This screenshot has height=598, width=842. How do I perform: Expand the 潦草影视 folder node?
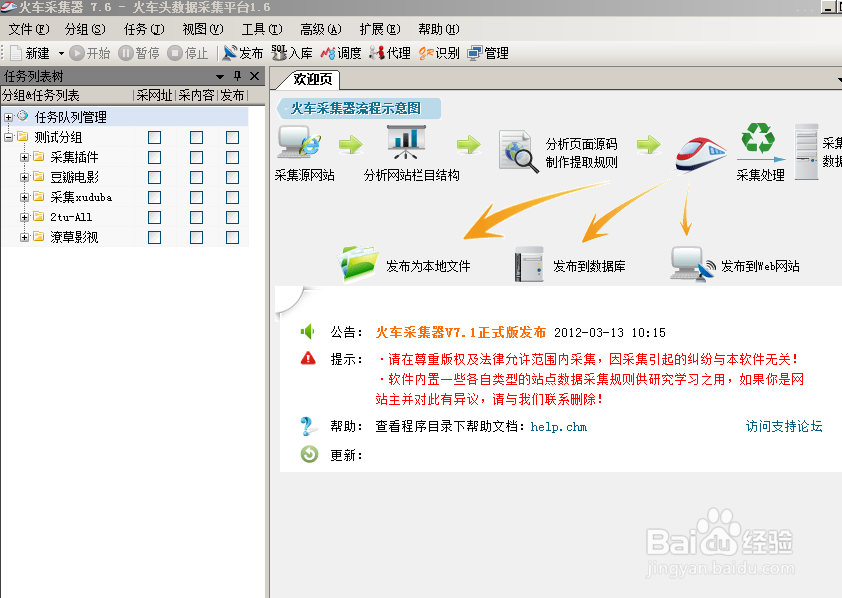pyautogui.click(x=24, y=237)
